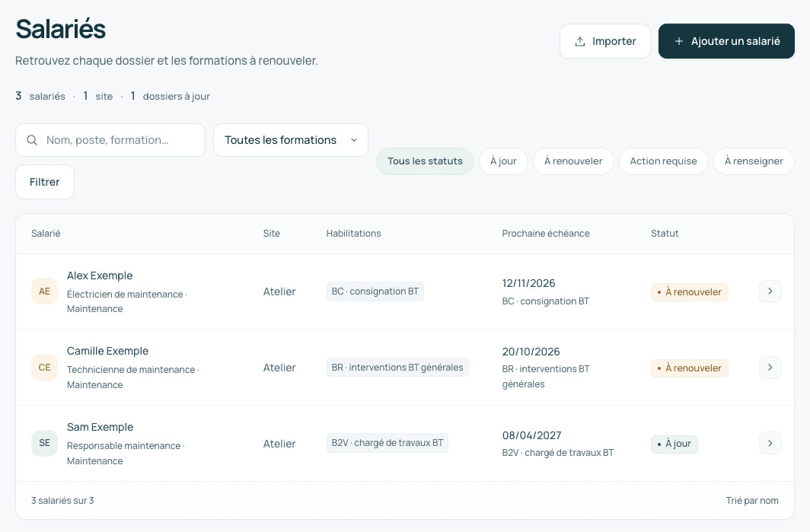Click the BC · consignation BT habilitation tag
This screenshot has height=532, width=810.
[x=375, y=291]
